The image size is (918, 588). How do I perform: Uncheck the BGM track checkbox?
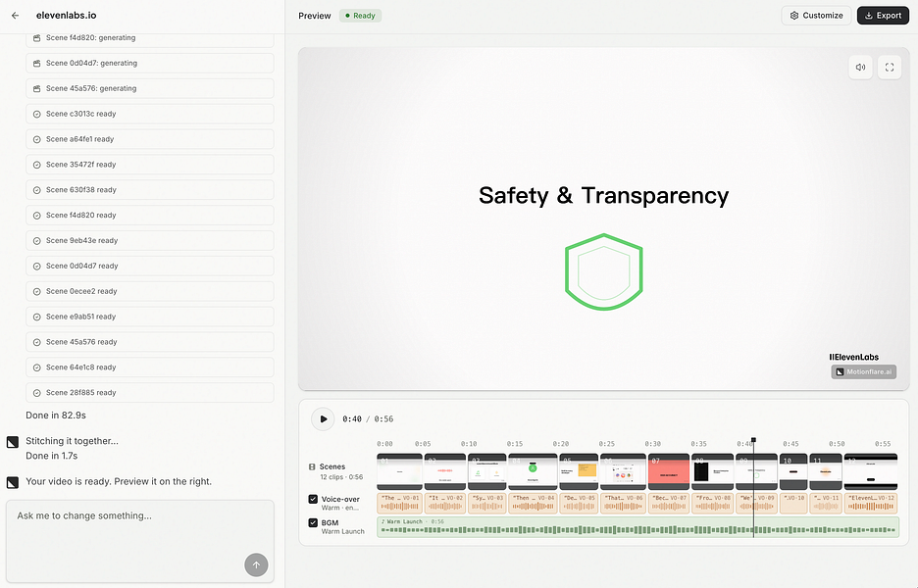[x=313, y=522]
